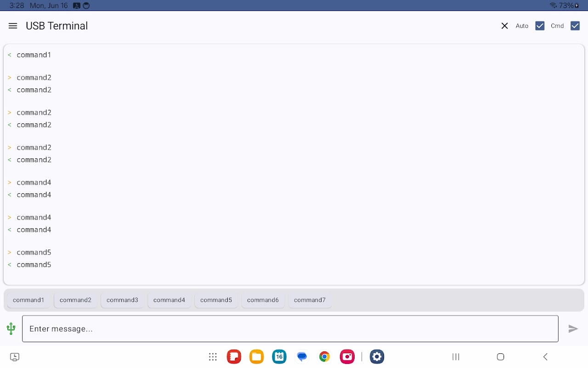Select the received command5 log line
The height and width of the screenshot is (368, 588).
coord(29,264)
